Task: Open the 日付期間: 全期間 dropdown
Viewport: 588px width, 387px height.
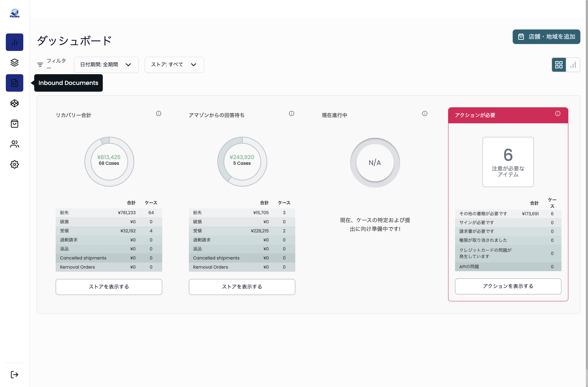Action: coord(106,65)
